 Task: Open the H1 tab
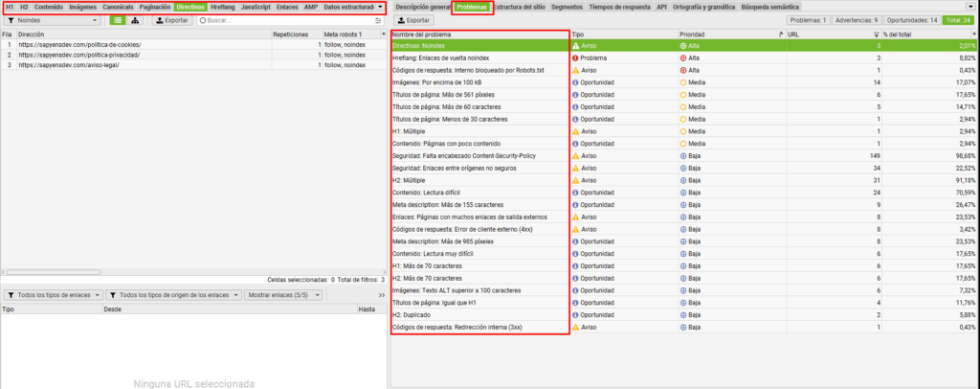(x=10, y=7)
